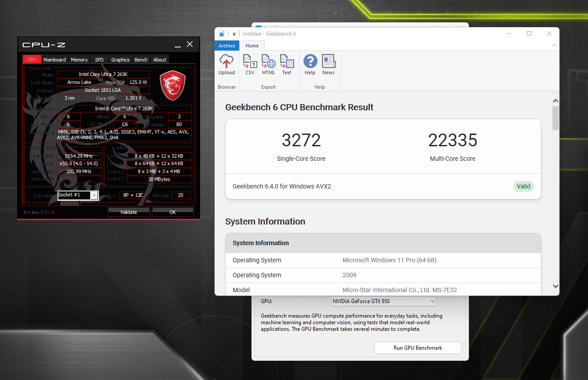Click the Geekbench scrollbar down arrow
588x380 pixels.
(x=555, y=286)
